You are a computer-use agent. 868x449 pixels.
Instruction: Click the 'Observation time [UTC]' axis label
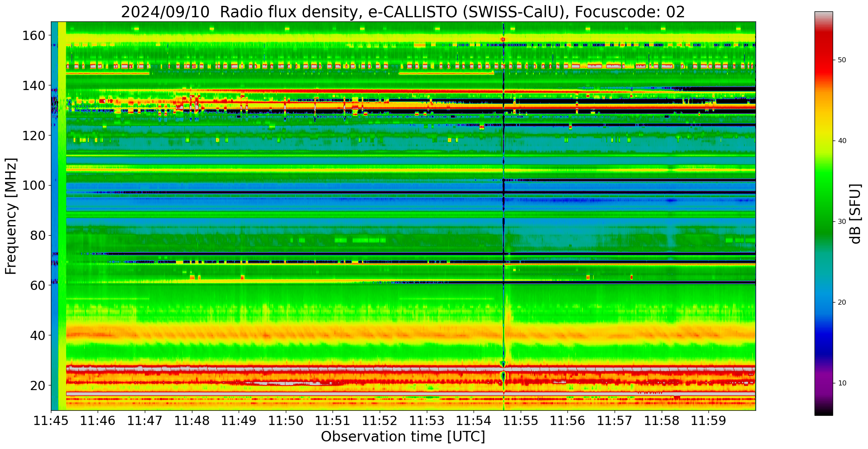403,437
